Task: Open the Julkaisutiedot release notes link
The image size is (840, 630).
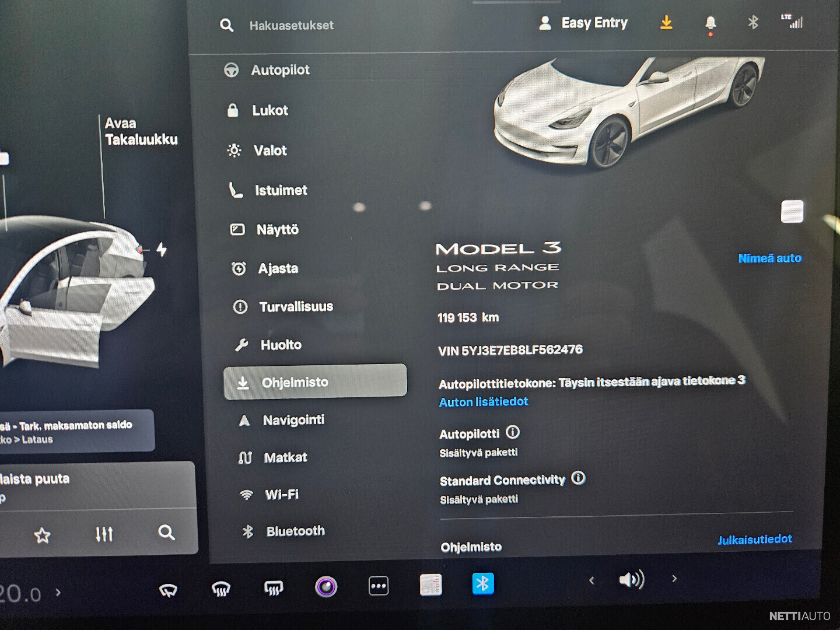Action: tap(754, 539)
